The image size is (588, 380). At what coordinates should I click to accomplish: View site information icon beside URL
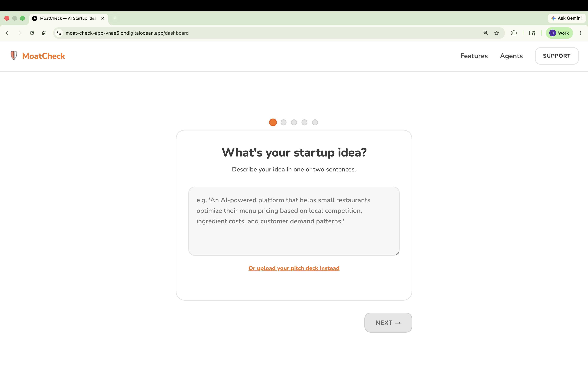59,33
